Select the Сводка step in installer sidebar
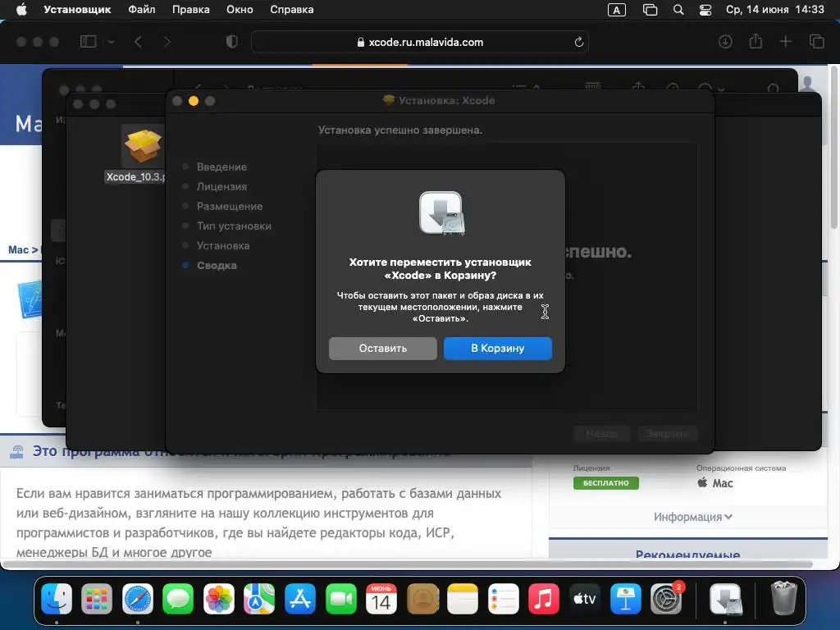The height and width of the screenshot is (630, 840). 217,265
